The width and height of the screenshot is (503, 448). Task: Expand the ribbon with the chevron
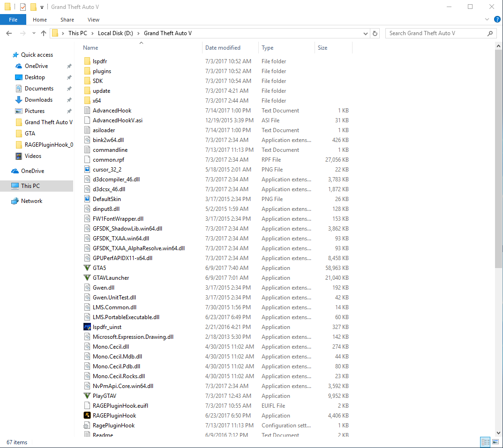(x=487, y=19)
